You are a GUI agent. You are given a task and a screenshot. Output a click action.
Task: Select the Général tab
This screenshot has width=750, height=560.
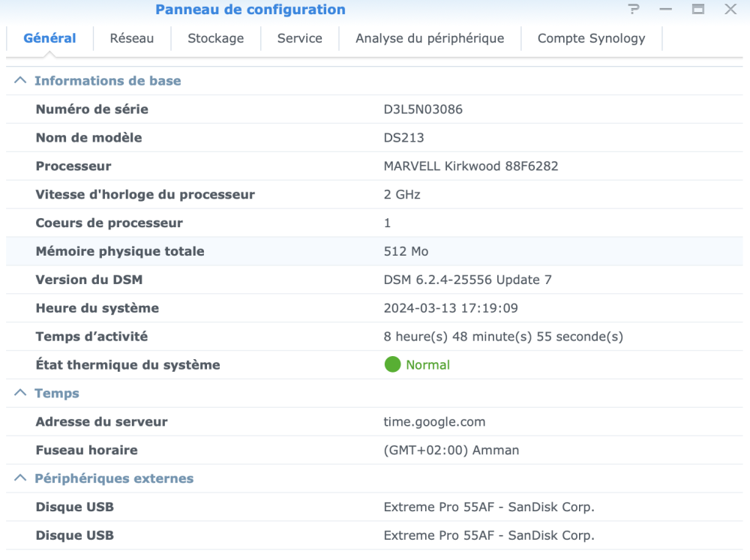coord(49,38)
